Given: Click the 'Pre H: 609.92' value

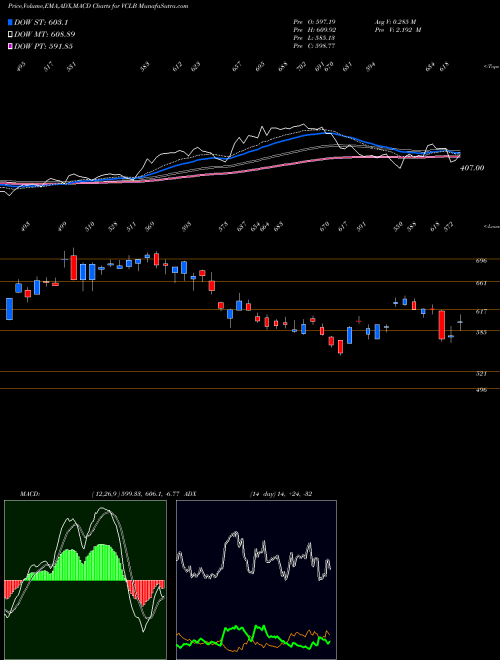Looking at the screenshot, I should tap(314, 30).
